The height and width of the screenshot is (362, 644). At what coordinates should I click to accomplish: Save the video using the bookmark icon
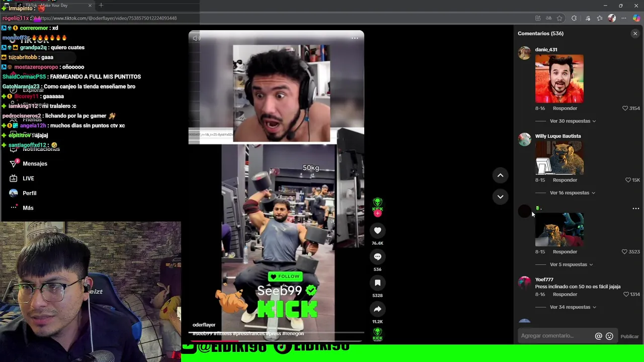click(377, 283)
